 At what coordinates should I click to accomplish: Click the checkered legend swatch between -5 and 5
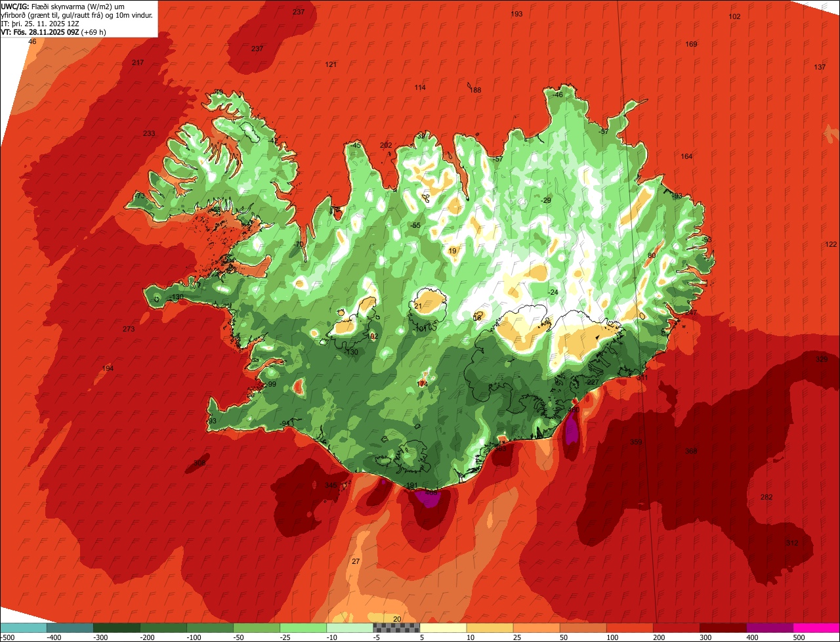tap(396, 628)
